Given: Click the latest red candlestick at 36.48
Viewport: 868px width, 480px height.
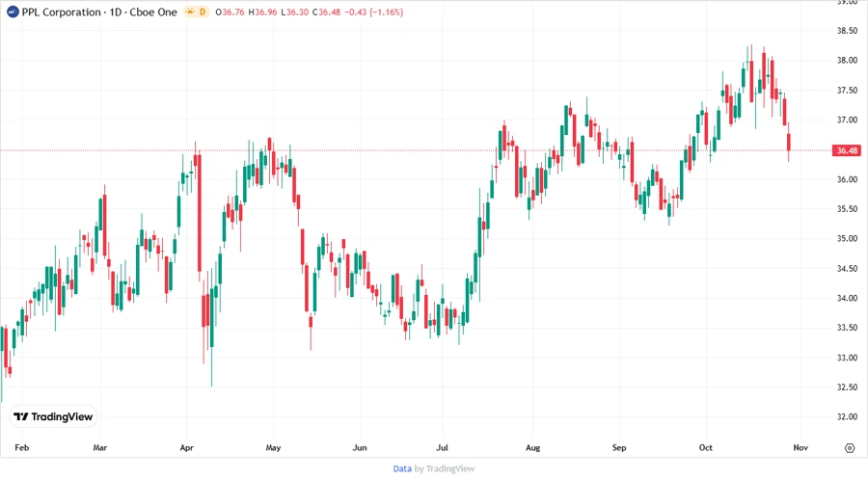Looking at the screenshot, I should 789,142.
